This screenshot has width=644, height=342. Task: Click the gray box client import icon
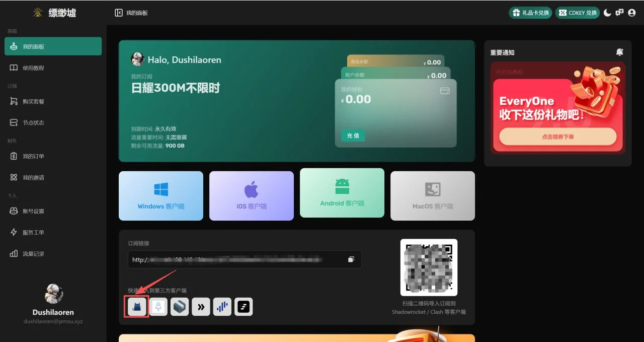tap(180, 306)
